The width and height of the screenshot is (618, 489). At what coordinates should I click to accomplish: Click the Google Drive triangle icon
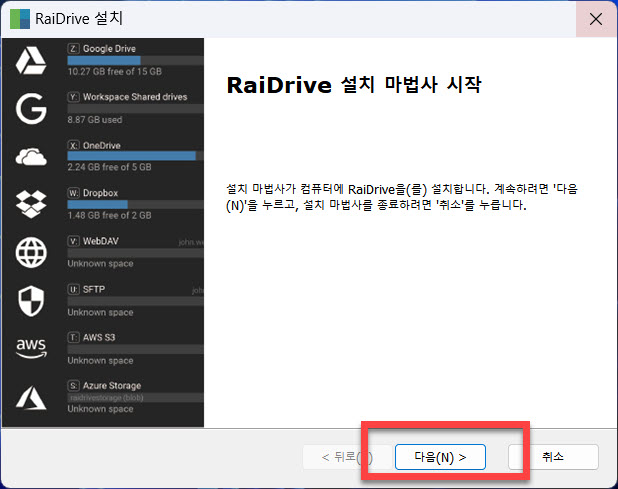click(31, 60)
